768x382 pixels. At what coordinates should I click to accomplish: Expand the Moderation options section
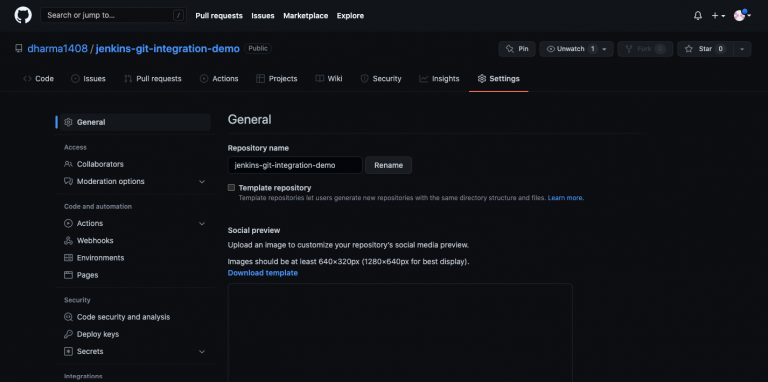click(x=202, y=181)
